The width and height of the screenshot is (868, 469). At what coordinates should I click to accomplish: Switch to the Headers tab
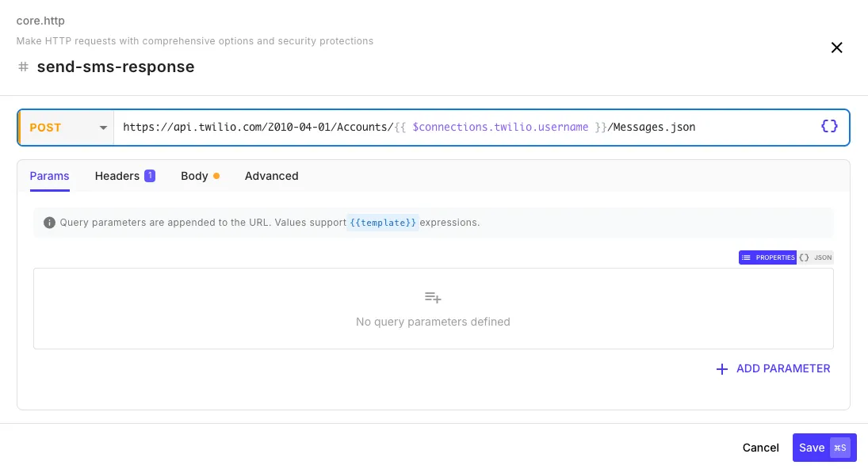pyautogui.click(x=119, y=176)
